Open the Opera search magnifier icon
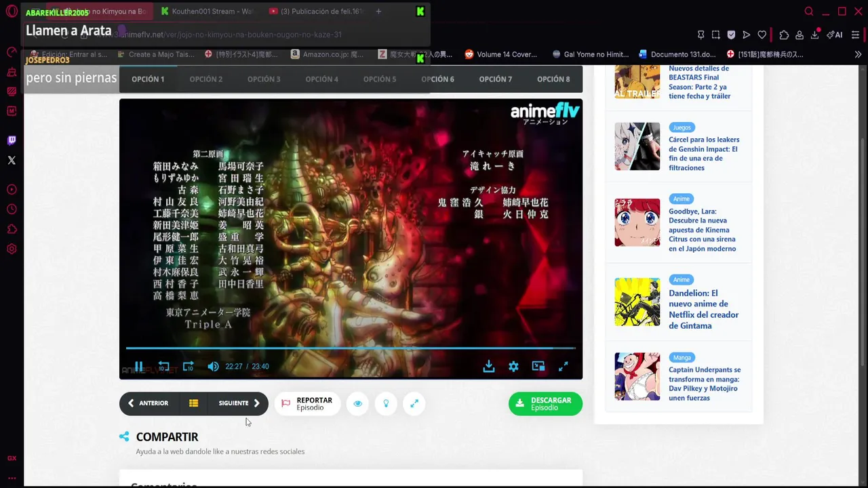Screen dimensions: 868x488 pyautogui.click(x=809, y=12)
